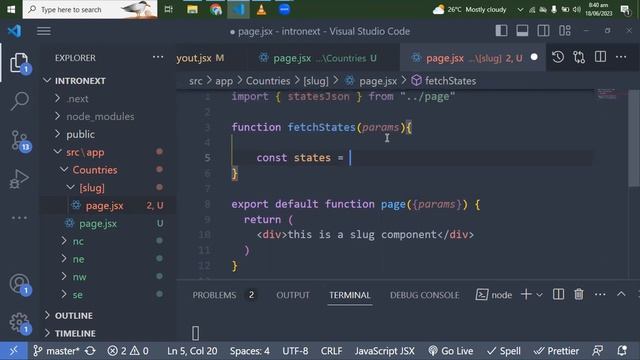Toggle the bottom panel layout icon
The image size is (640, 360).
[x=522, y=31]
